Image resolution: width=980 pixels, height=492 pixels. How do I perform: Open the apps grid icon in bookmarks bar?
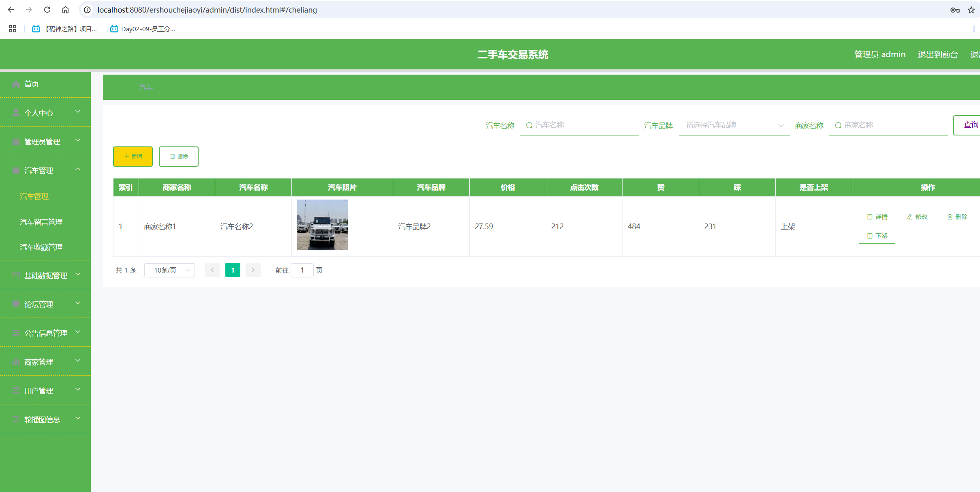pos(13,29)
